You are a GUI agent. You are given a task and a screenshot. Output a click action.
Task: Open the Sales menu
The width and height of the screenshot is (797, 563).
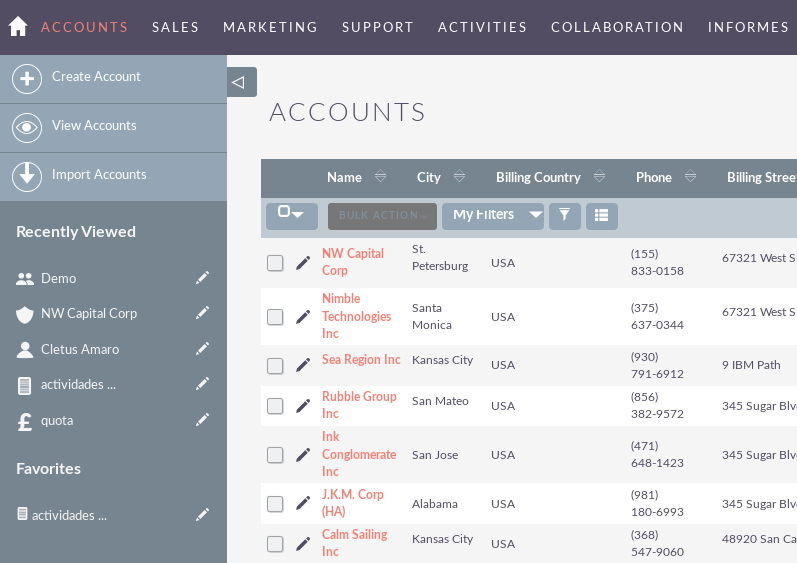175,27
